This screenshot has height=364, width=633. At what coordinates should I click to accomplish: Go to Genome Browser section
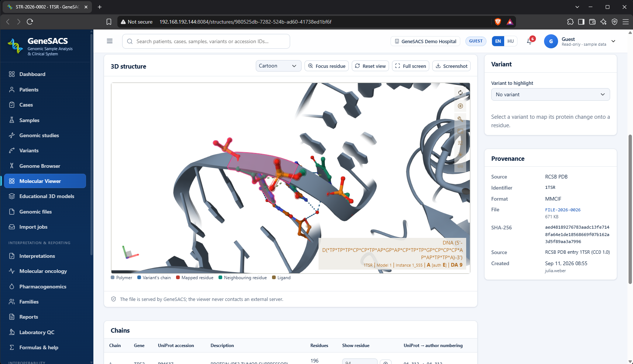(45, 166)
